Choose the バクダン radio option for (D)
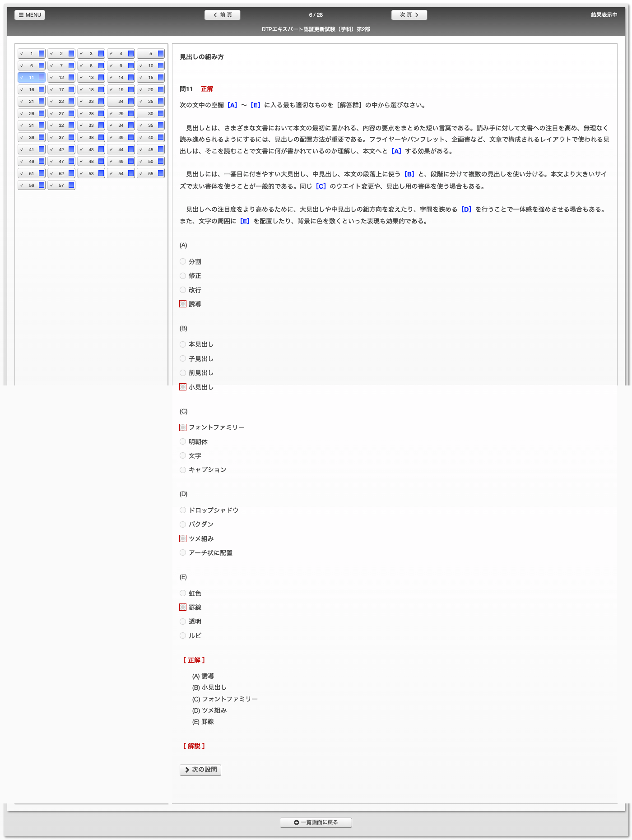The height and width of the screenshot is (840, 632). click(x=183, y=524)
